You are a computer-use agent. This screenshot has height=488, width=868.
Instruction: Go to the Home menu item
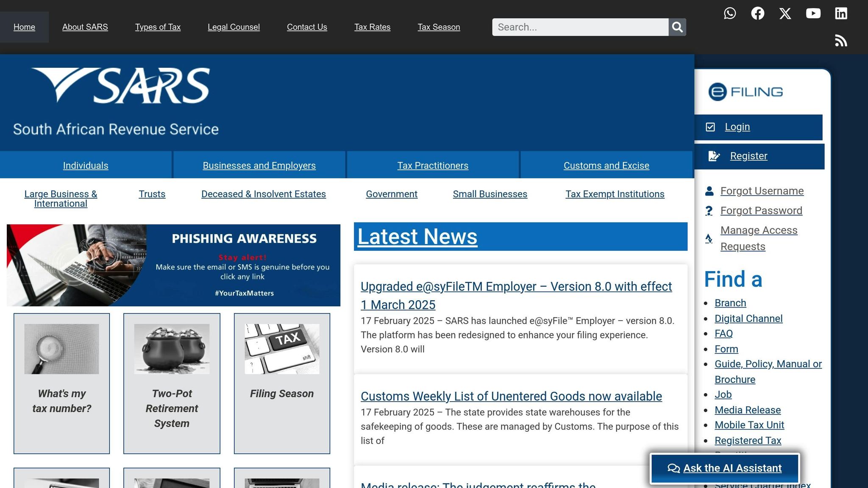24,27
